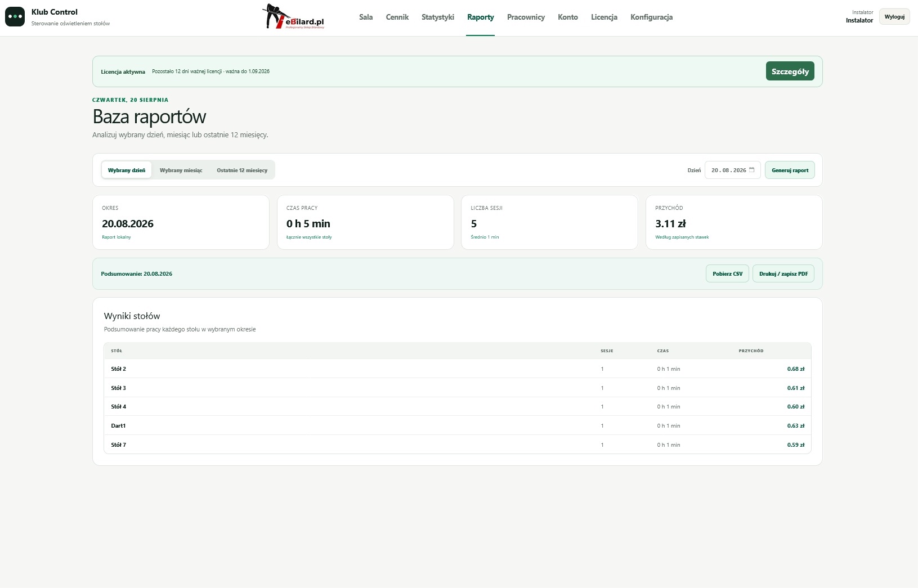This screenshot has width=918, height=588.
Task: Click the Wyloguj button
Action: 894,17
